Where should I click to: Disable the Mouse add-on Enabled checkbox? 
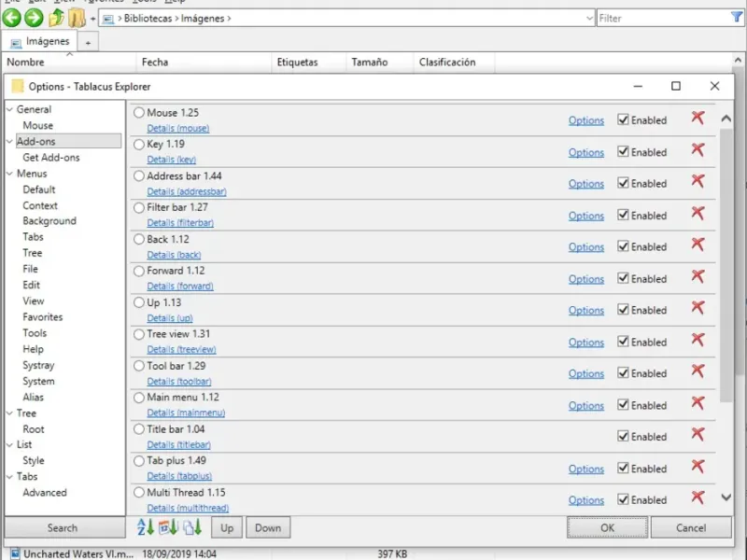coord(623,119)
